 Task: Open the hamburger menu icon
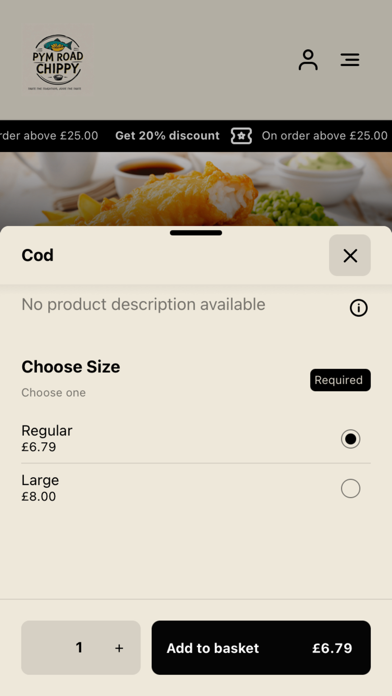350,60
